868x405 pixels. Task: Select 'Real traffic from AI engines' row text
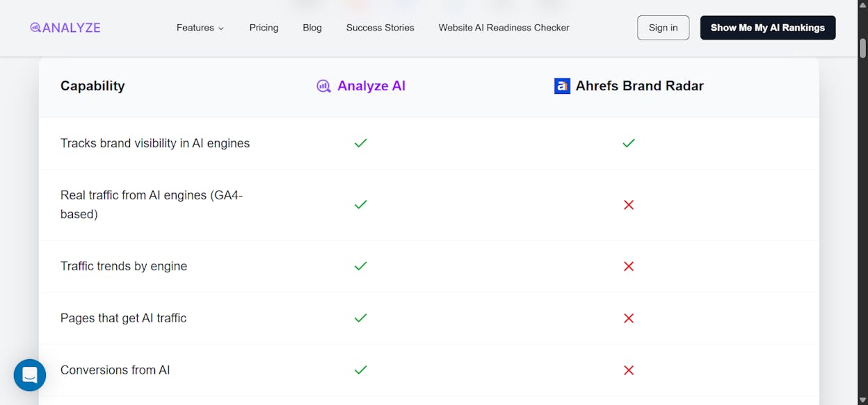(152, 205)
